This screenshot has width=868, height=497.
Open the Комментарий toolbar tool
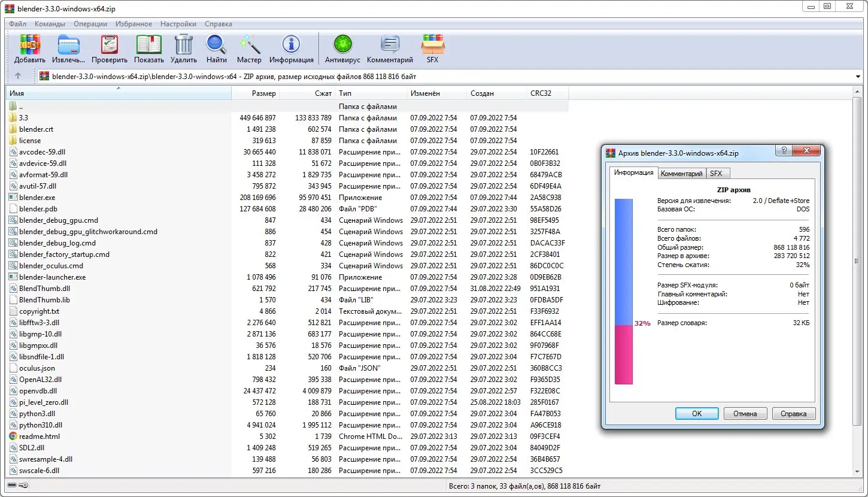(x=390, y=45)
